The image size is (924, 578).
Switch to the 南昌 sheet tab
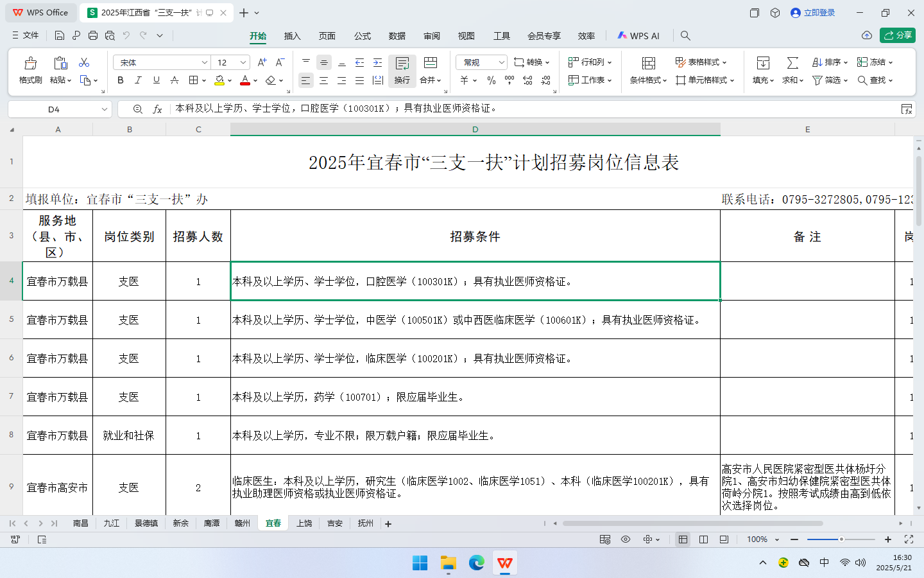click(81, 523)
